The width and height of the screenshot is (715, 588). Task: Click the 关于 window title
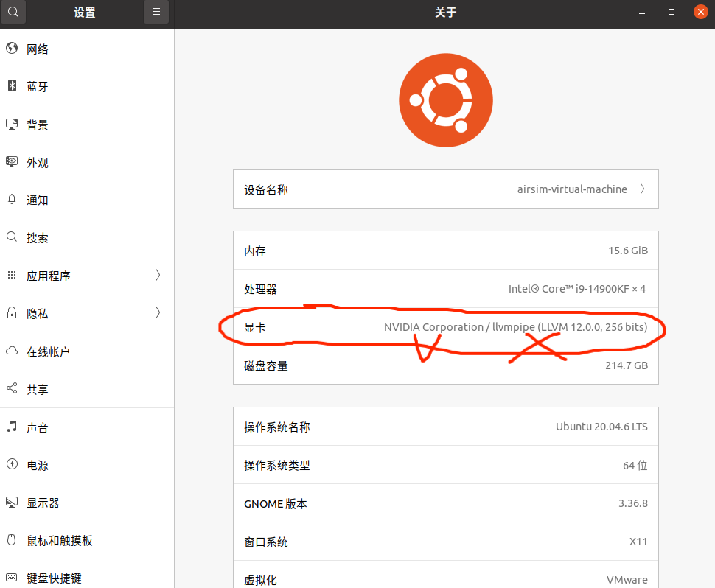pyautogui.click(x=445, y=13)
